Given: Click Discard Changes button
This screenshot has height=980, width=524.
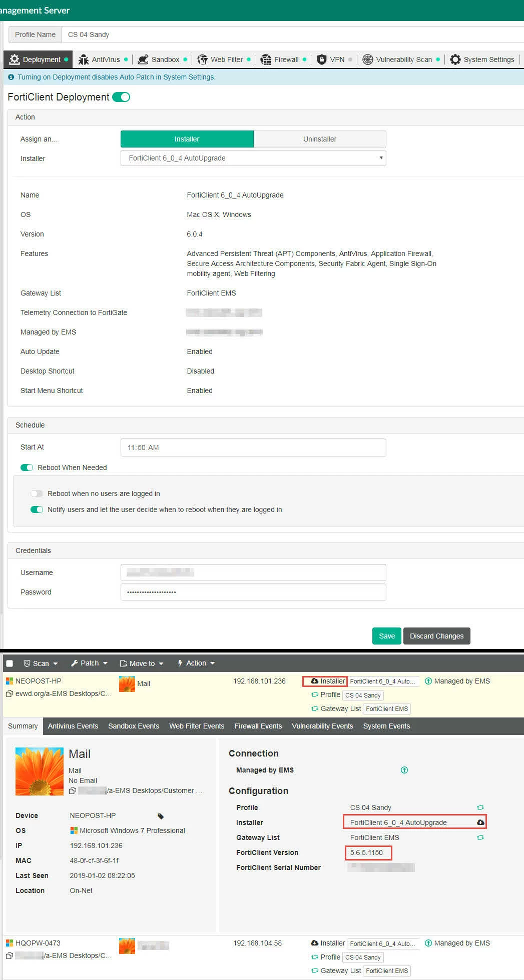Looking at the screenshot, I should (437, 636).
